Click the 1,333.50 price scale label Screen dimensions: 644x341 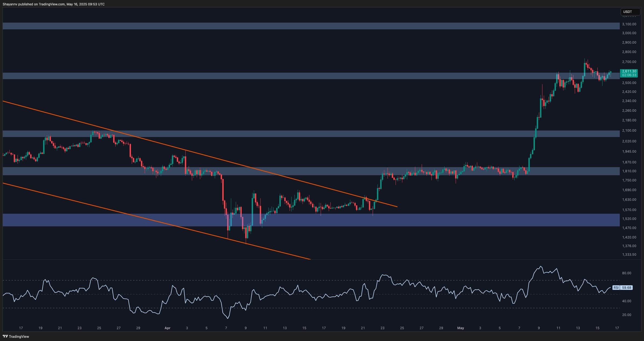(x=629, y=254)
